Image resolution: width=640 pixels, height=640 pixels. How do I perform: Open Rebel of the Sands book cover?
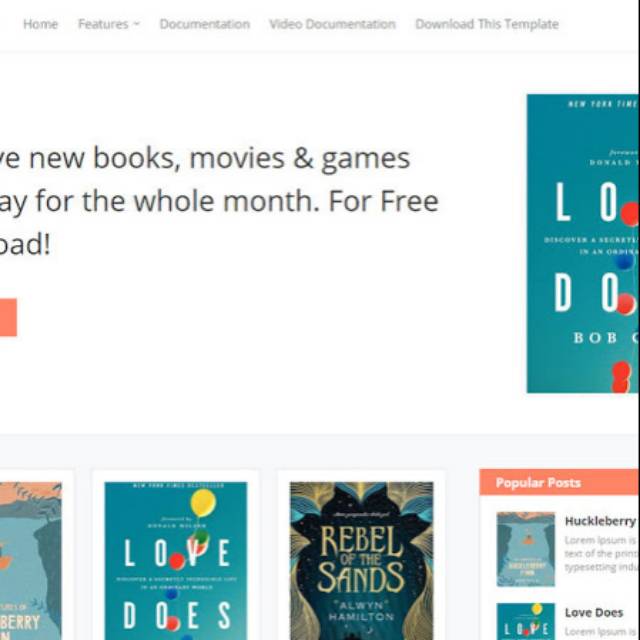pyautogui.click(x=362, y=561)
